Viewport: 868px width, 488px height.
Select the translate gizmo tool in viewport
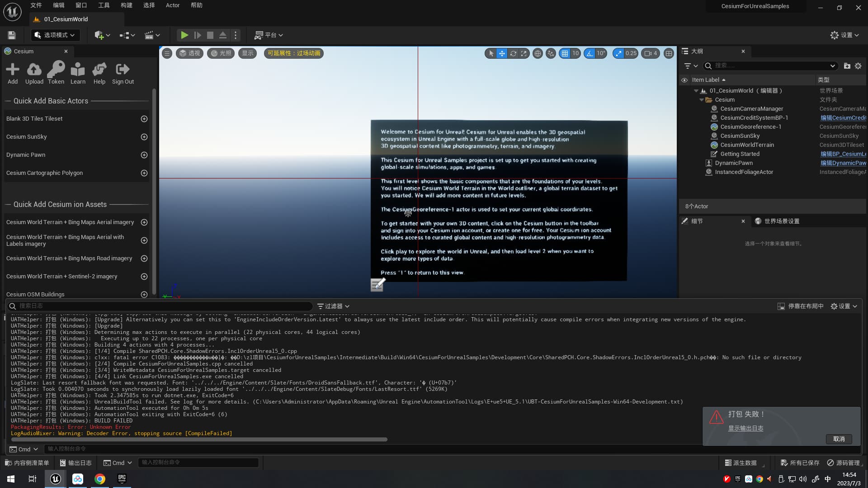pyautogui.click(x=502, y=53)
